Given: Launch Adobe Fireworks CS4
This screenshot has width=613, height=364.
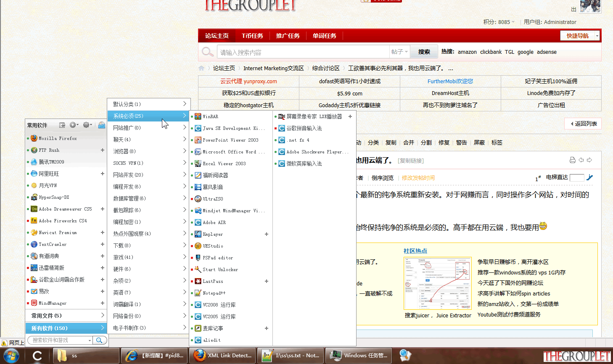Looking at the screenshot, I should click(59, 221).
